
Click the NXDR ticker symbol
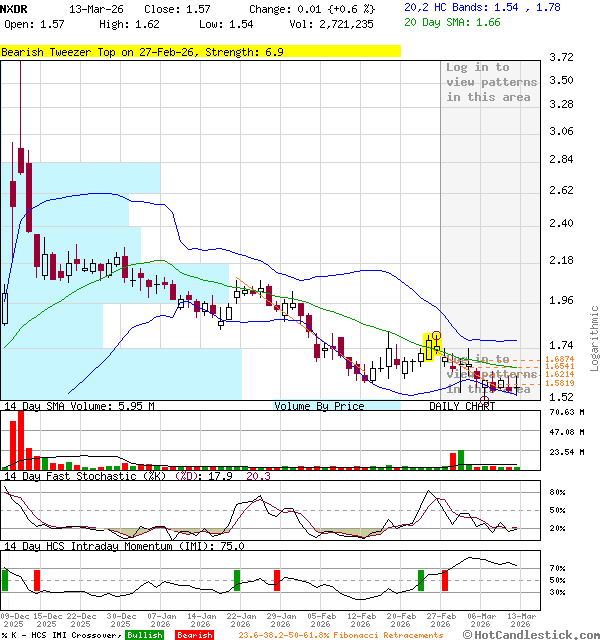(x=14, y=8)
